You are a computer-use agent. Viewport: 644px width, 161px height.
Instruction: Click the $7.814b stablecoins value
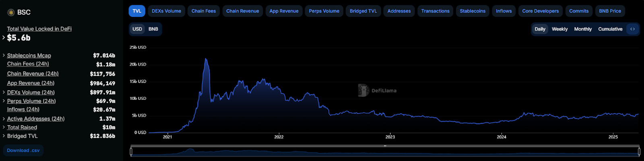(x=104, y=56)
